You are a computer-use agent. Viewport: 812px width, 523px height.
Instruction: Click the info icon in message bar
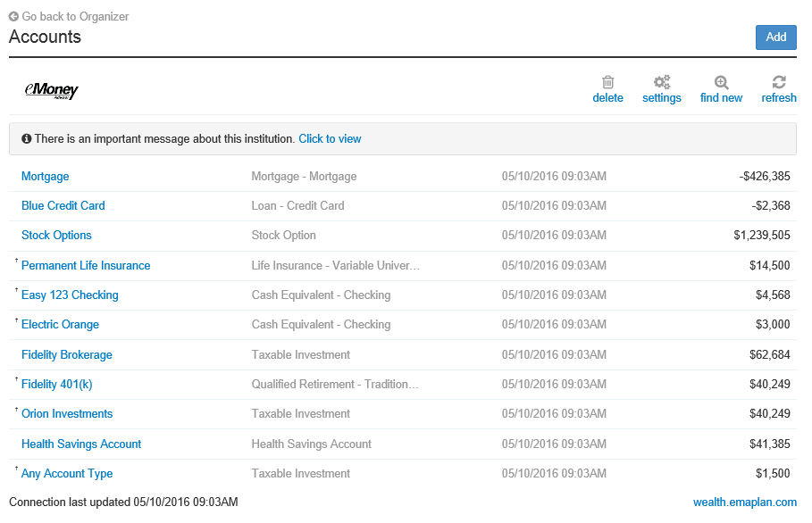(27, 139)
